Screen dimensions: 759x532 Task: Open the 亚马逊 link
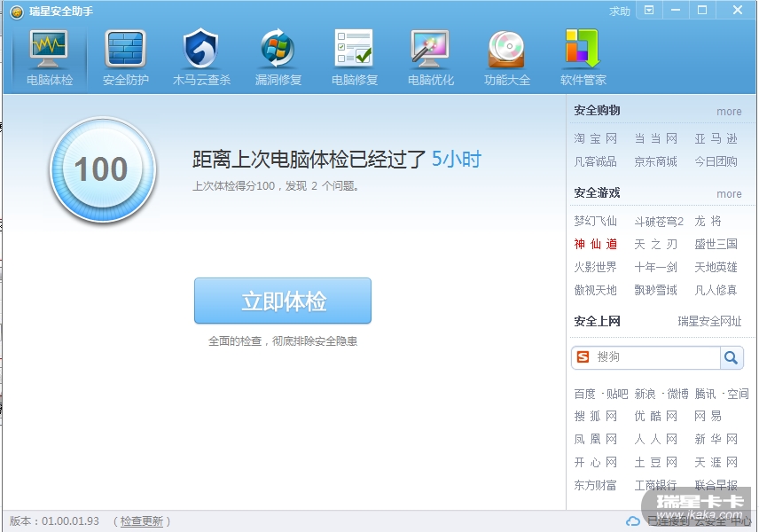716,139
